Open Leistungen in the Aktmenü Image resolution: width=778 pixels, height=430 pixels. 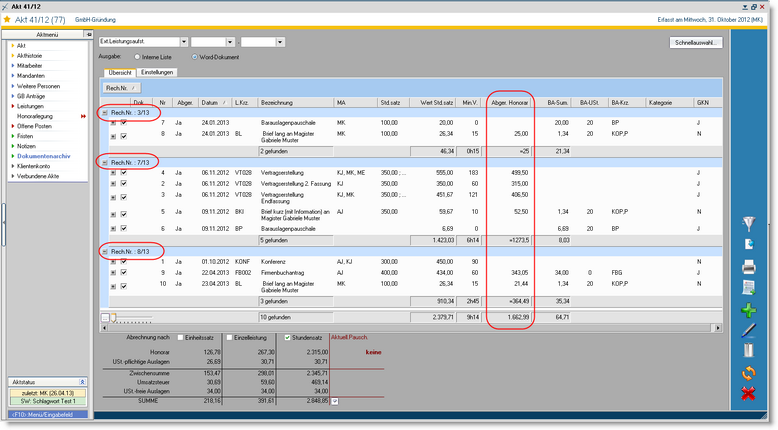pos(30,106)
